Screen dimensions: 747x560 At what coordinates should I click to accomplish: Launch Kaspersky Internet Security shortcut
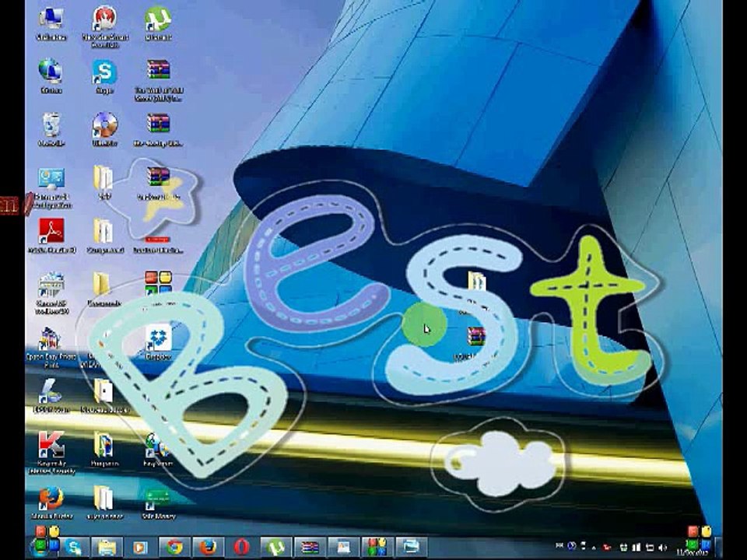pos(51,453)
